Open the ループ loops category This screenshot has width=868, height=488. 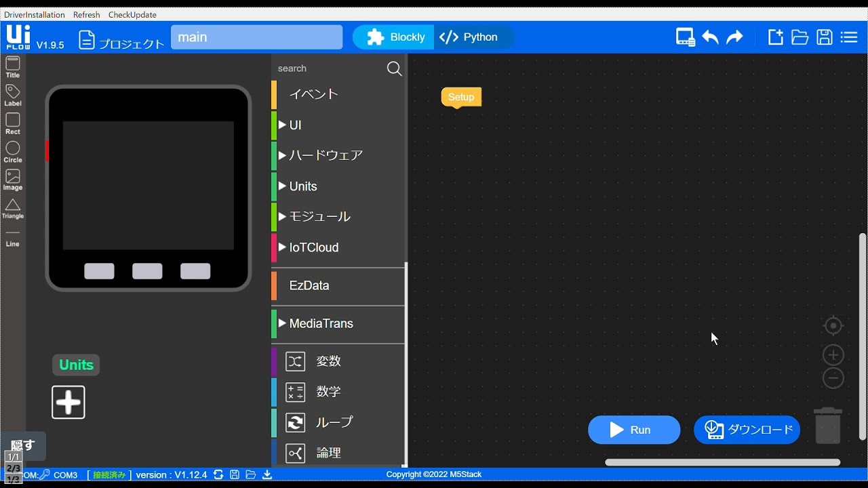[x=338, y=422]
